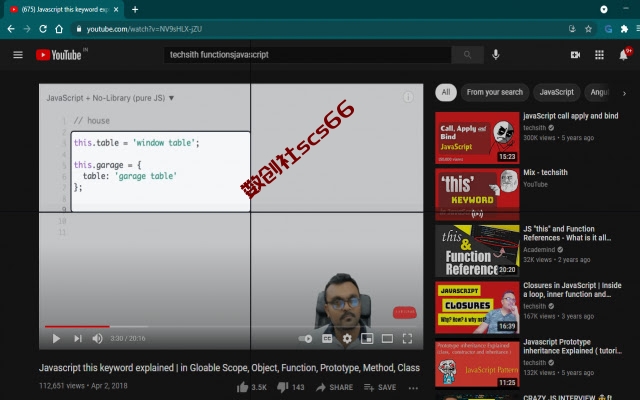Screen dimensions: 640x400
Task: Open Academind channel link
Action: tap(539, 249)
